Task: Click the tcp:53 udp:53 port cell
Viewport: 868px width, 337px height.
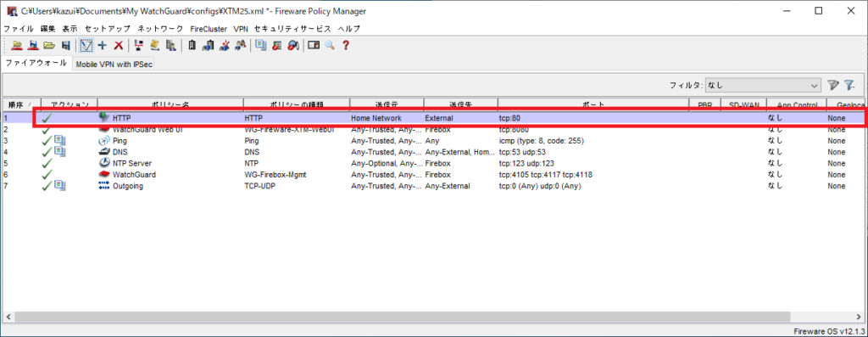Action: pos(522,152)
